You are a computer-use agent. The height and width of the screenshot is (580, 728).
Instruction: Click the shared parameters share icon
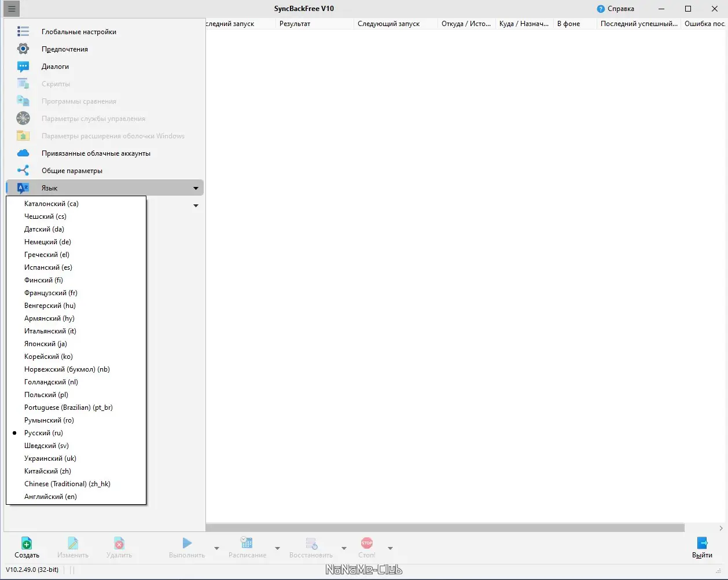[x=23, y=170]
